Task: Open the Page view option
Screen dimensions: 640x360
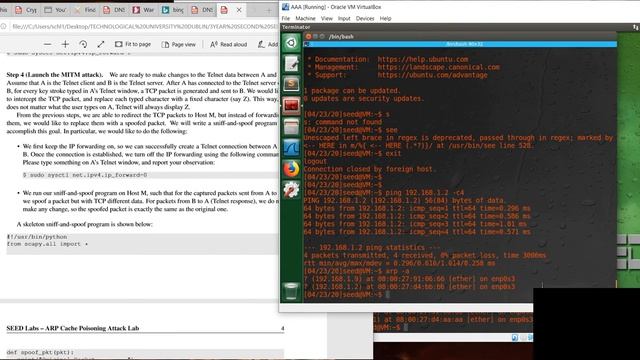Action: coord(179,44)
